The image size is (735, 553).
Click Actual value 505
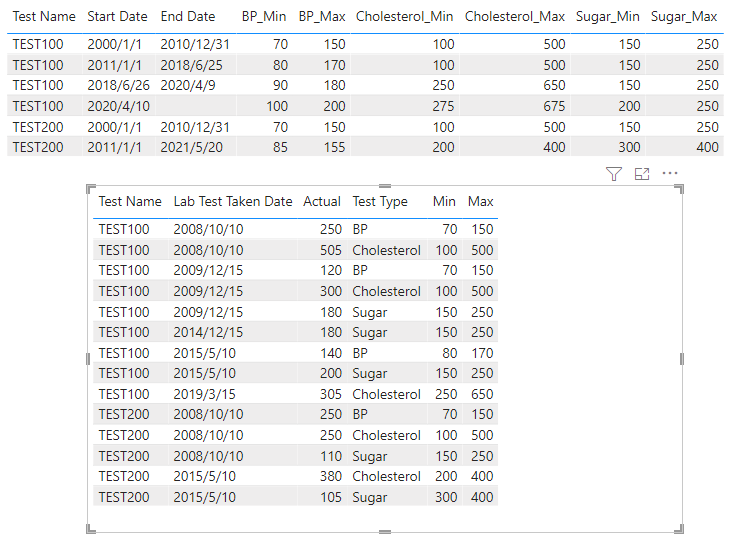(330, 250)
